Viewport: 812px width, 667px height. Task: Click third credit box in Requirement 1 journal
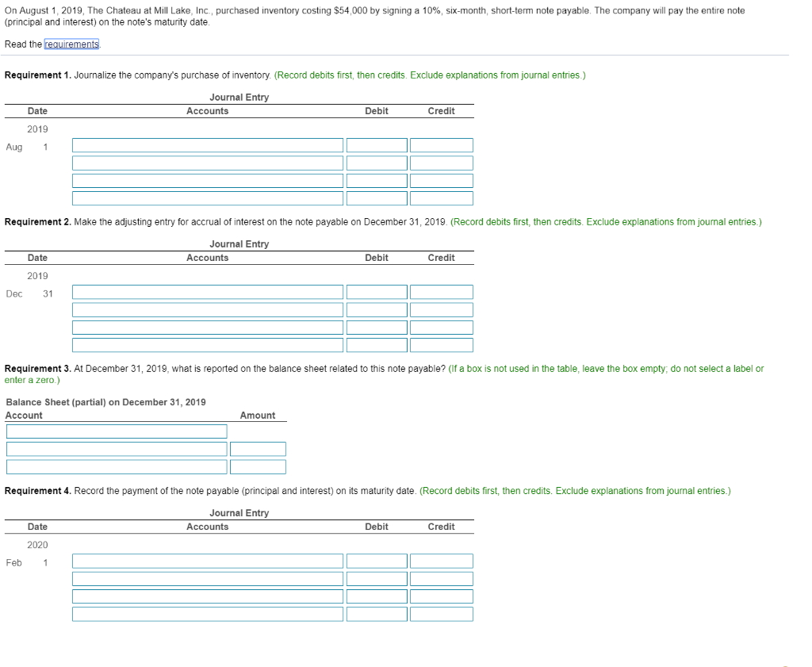442,181
